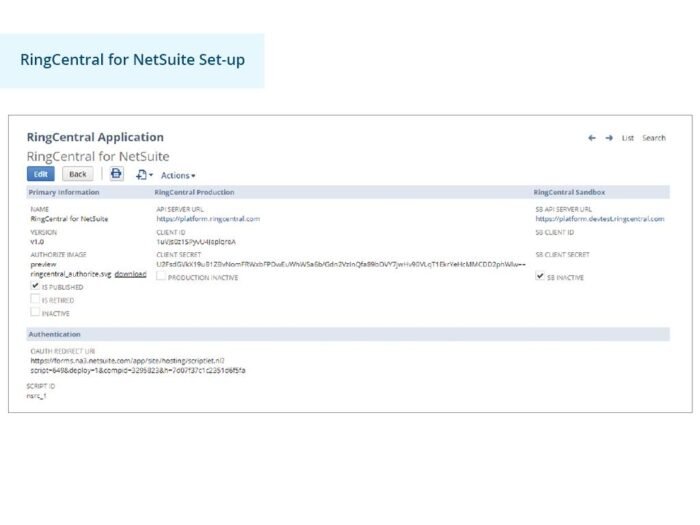
Task: Open the List link
Action: (x=628, y=138)
